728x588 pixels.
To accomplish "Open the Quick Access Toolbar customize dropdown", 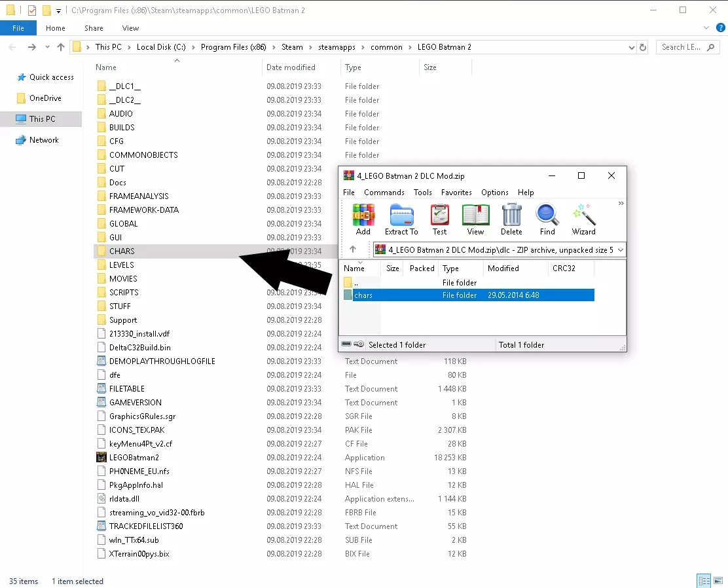I will point(58,10).
